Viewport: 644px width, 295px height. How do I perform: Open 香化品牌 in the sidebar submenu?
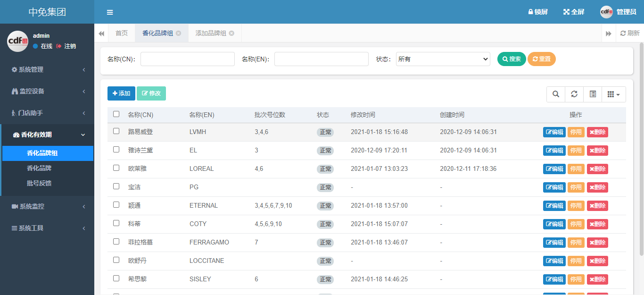(x=39, y=168)
